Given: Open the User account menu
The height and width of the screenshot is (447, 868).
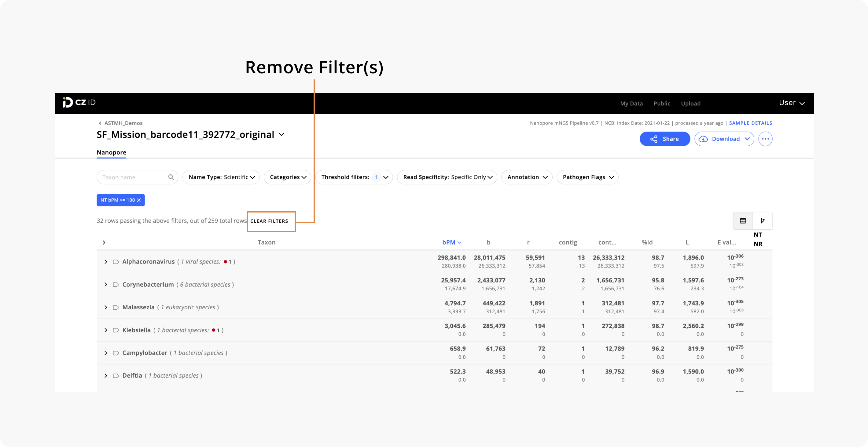Looking at the screenshot, I should click(x=792, y=103).
